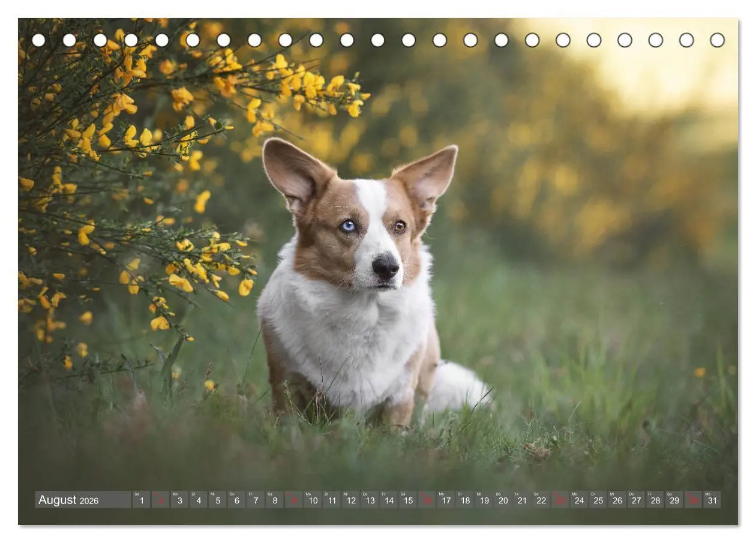
Task: Select date 27 (Do) in calendar strip
Action: [x=636, y=500]
